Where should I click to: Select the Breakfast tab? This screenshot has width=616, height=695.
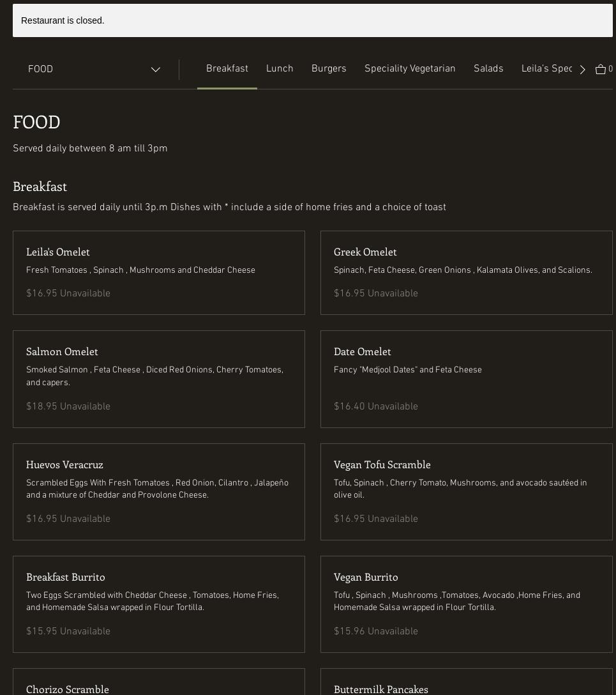pyautogui.click(x=227, y=69)
